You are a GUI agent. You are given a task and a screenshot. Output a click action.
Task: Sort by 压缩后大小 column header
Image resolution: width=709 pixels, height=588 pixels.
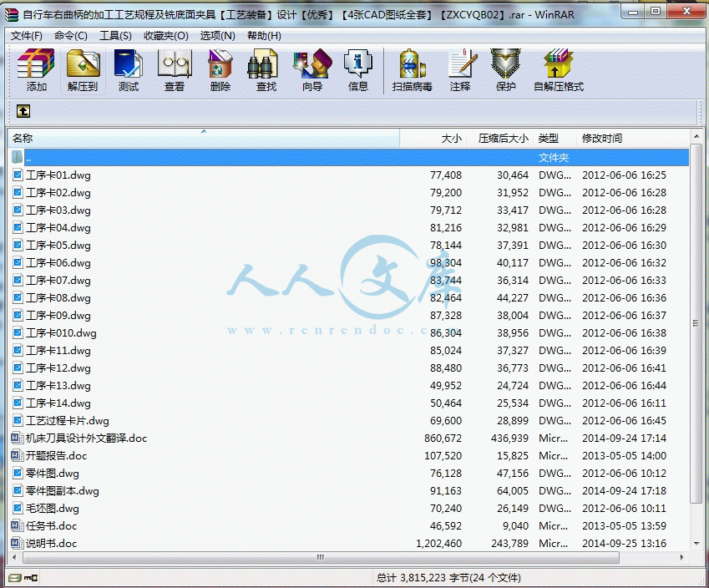tap(500, 139)
